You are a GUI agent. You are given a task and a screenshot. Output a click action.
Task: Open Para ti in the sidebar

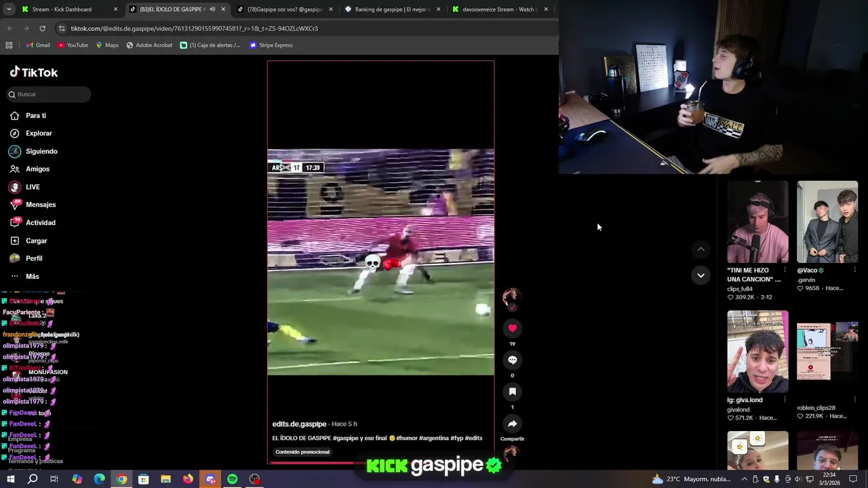(28, 116)
